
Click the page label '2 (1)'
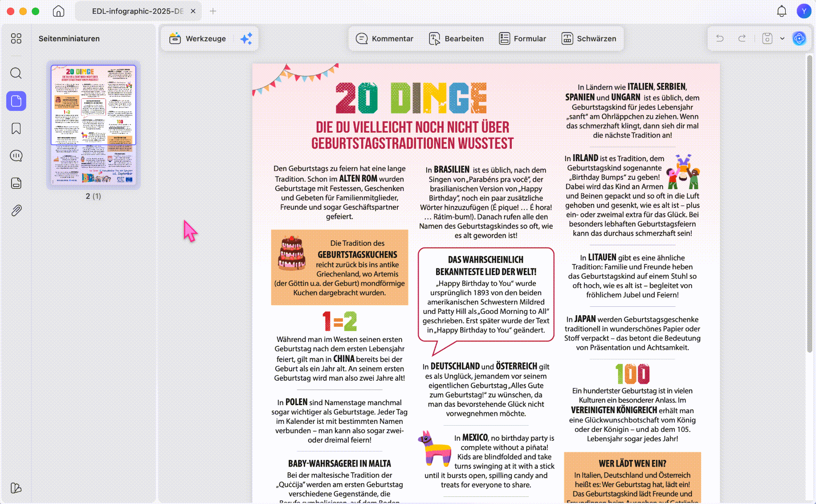click(x=94, y=196)
